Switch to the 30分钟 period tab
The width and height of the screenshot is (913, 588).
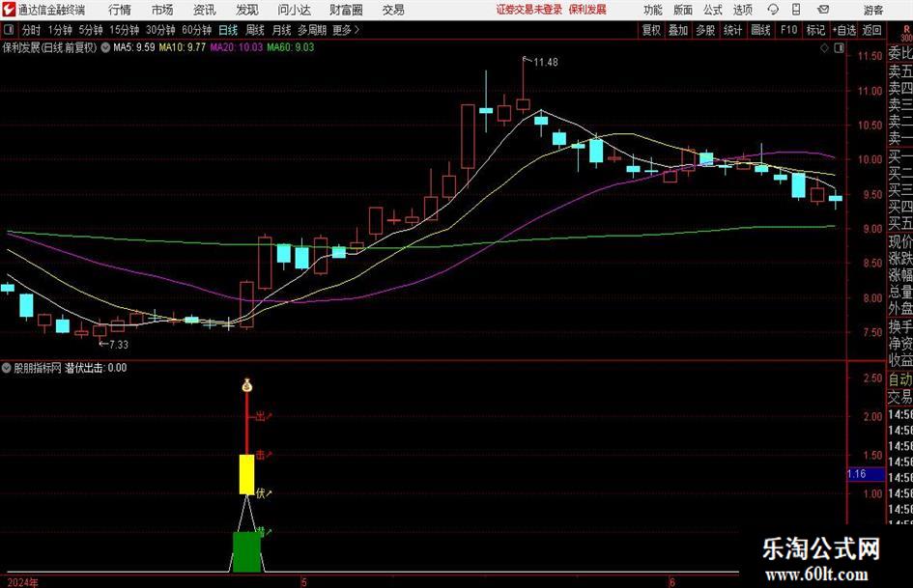[x=160, y=30]
